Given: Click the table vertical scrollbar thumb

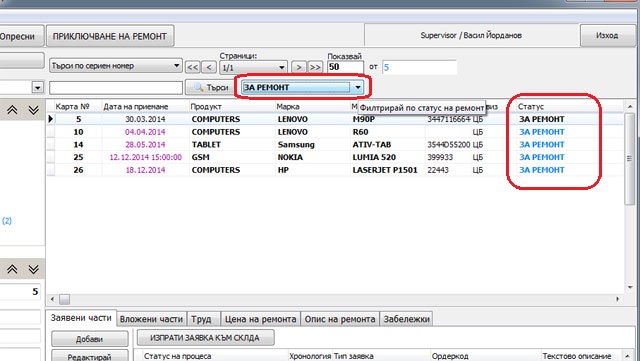Looking at the screenshot, I should tap(630, 158).
